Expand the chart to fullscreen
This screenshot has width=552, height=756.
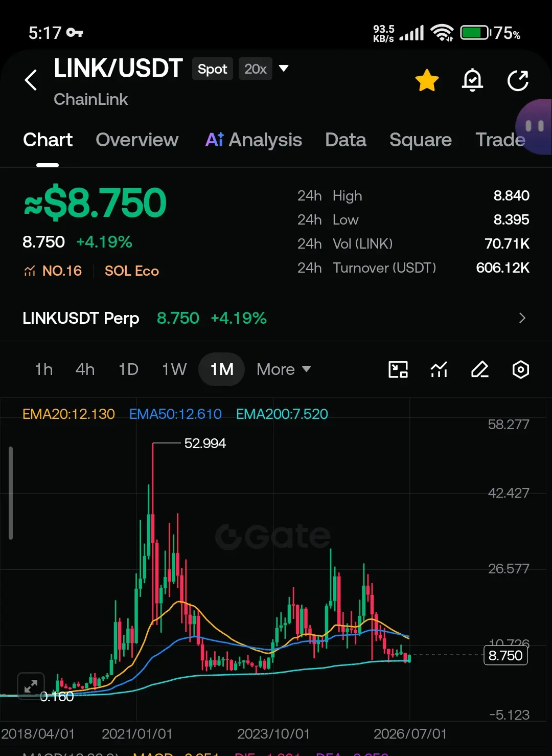pyautogui.click(x=31, y=686)
